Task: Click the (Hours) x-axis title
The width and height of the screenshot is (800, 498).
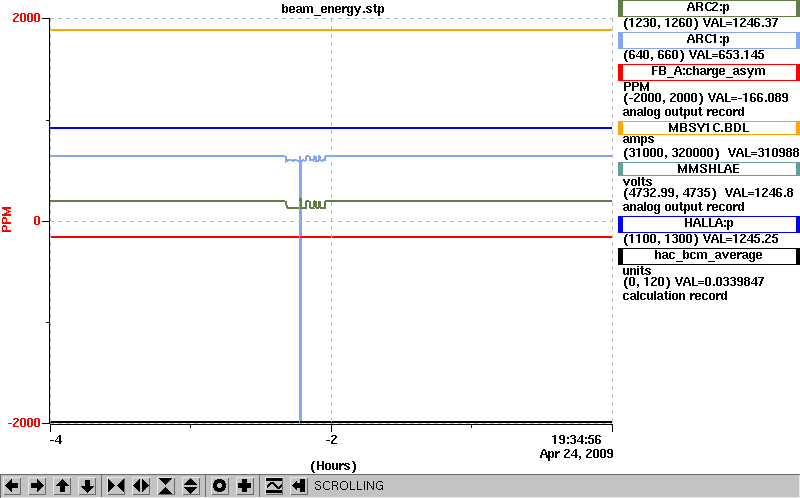Action: click(x=333, y=466)
